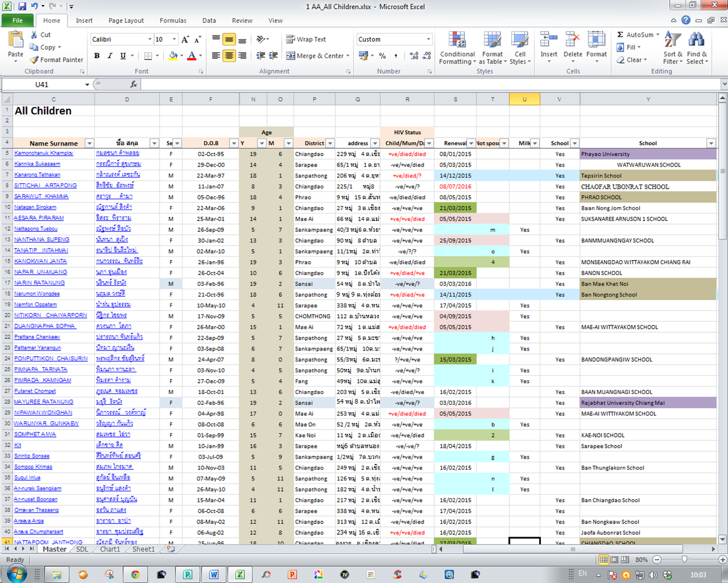Viewport: 728px width, 583px height.
Task: Click the Comma Style icon
Action: (x=395, y=56)
